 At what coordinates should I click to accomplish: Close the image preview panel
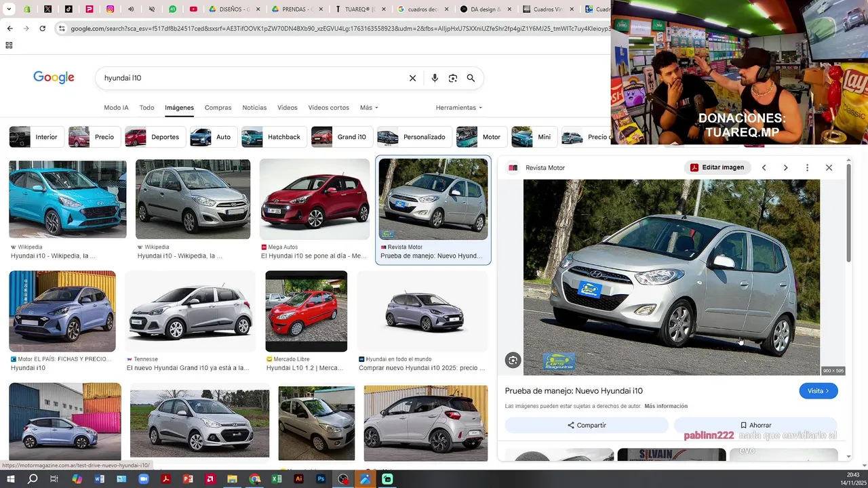point(829,167)
